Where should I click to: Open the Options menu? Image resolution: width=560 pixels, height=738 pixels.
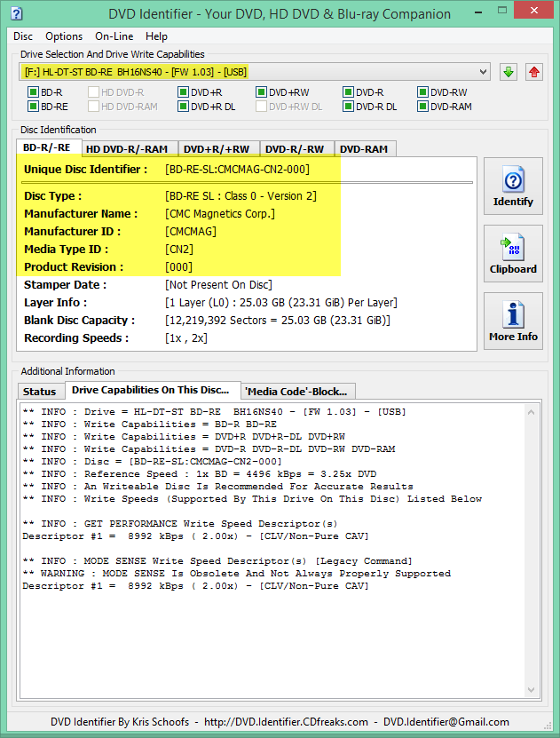click(64, 36)
